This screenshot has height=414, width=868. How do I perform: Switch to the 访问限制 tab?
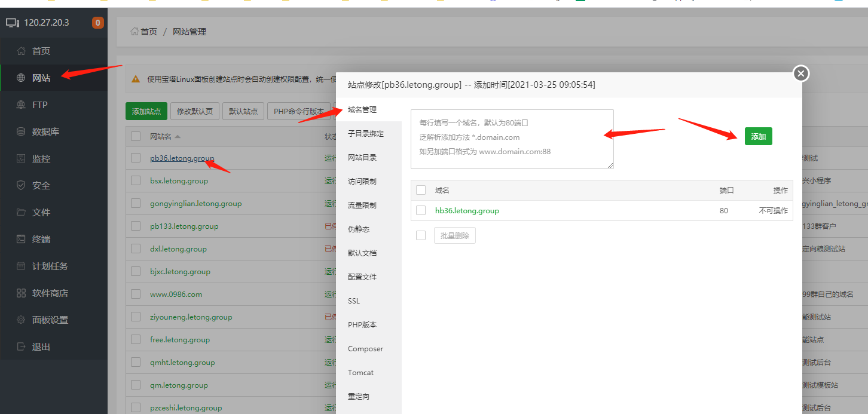click(369, 182)
